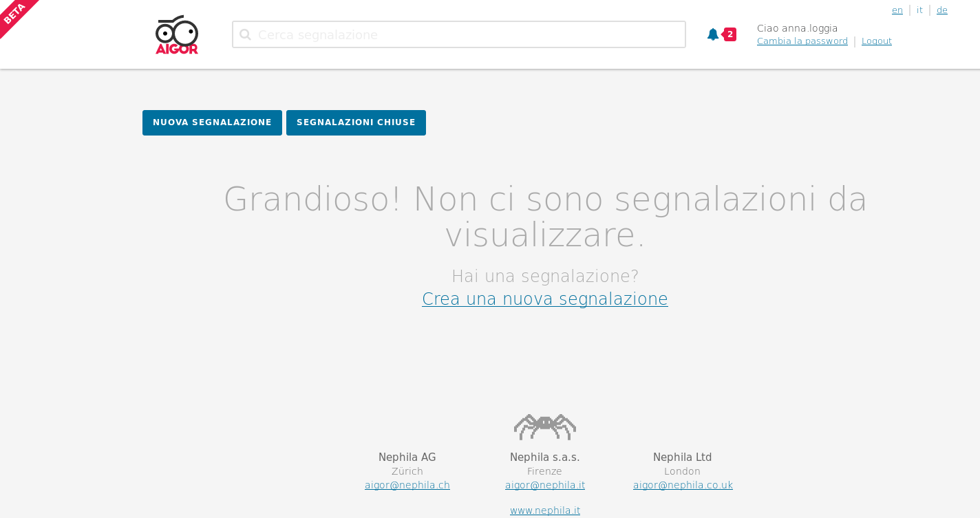Click the Grandioso! headline text

(x=545, y=217)
